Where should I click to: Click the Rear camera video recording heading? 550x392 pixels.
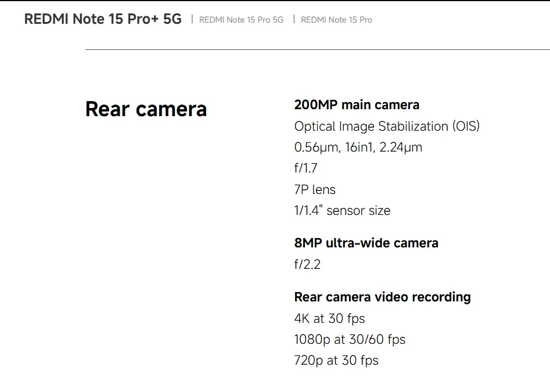point(382,297)
